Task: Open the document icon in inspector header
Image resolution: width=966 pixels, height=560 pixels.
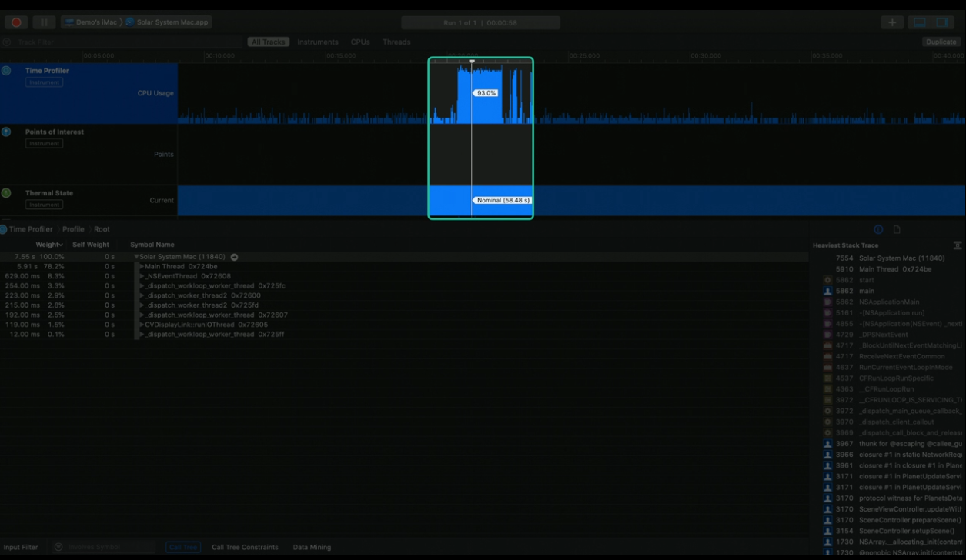Action: tap(897, 229)
